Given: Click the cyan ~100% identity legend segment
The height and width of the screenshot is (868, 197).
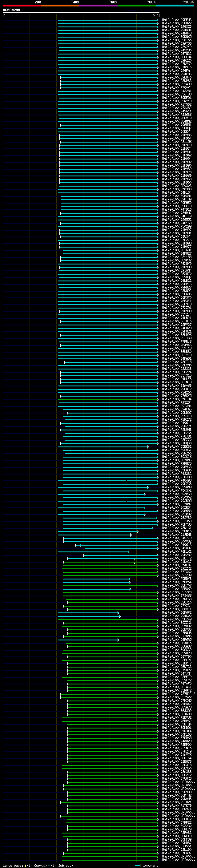Looking at the screenshot, I should (175, 6).
